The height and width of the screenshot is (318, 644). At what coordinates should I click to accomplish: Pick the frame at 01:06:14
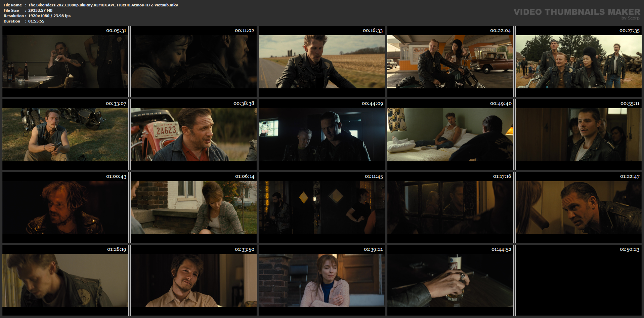coord(194,207)
